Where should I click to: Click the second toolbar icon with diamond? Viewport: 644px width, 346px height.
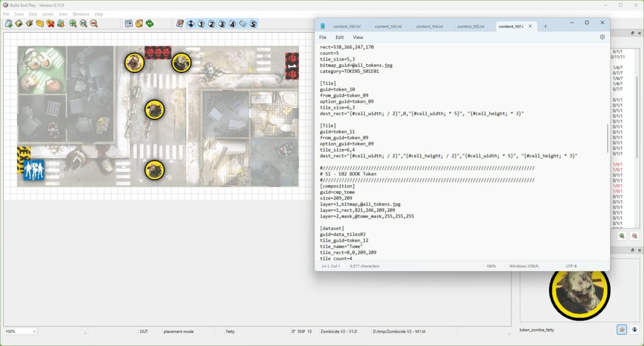coord(19,24)
